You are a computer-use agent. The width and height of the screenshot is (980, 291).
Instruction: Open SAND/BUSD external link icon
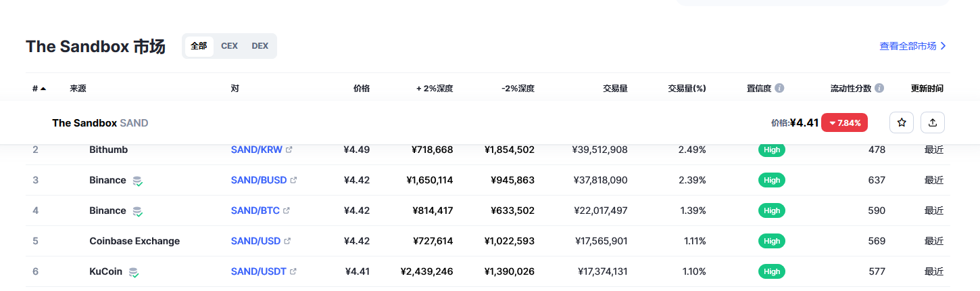[x=293, y=180]
